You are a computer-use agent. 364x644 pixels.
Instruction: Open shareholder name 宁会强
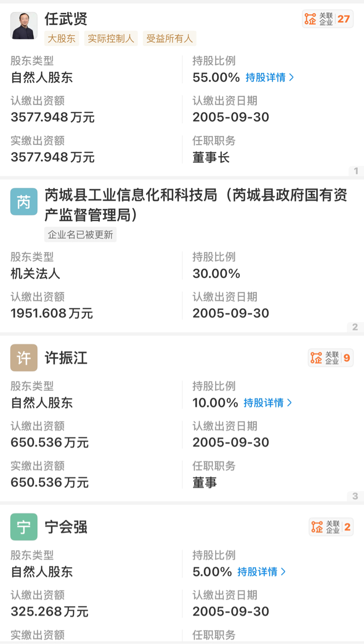click(x=66, y=527)
